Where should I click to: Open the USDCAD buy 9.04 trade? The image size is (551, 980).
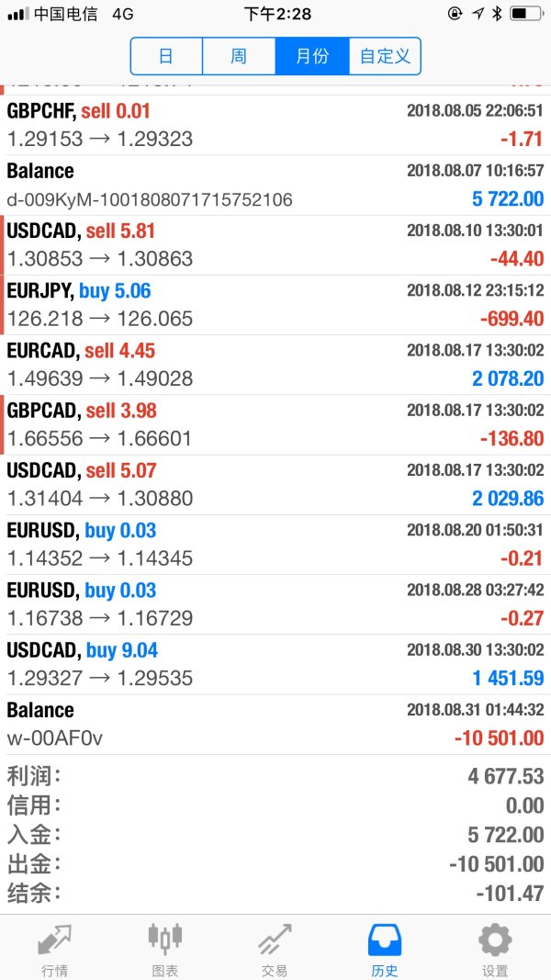[x=275, y=664]
